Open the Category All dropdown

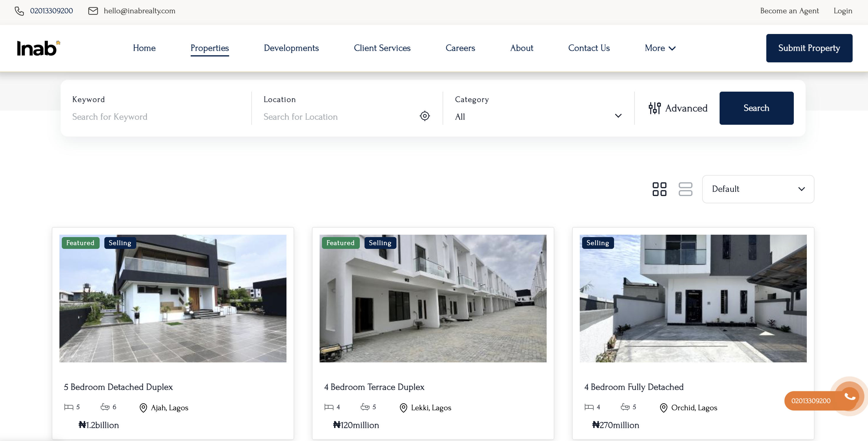538,116
